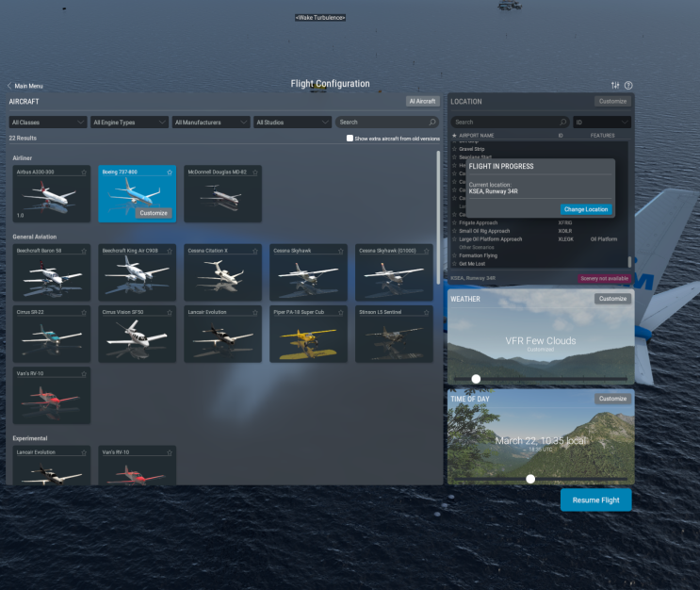Click the Resume Flight button
Image resolution: width=700 pixels, height=590 pixels.
[596, 500]
